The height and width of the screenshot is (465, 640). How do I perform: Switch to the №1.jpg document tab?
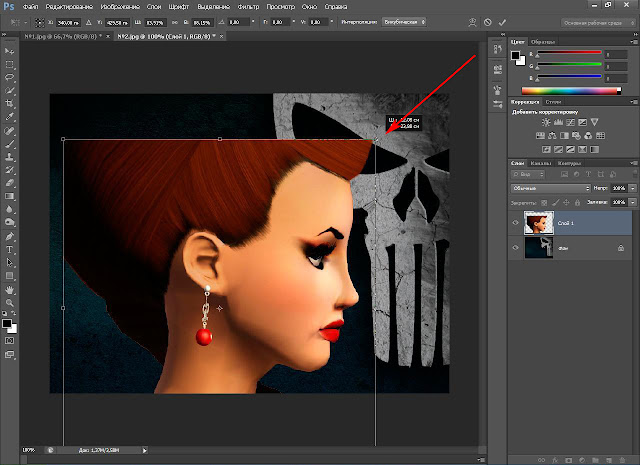[63, 36]
